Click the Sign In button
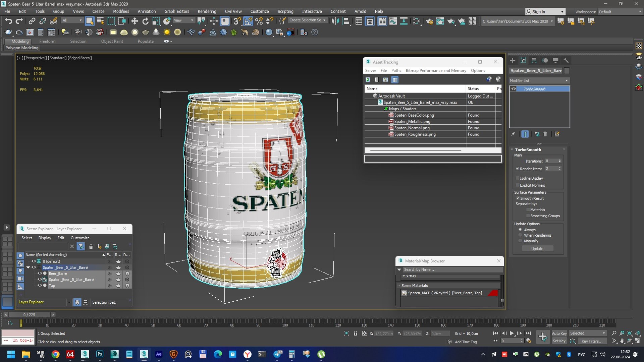 pos(545,12)
